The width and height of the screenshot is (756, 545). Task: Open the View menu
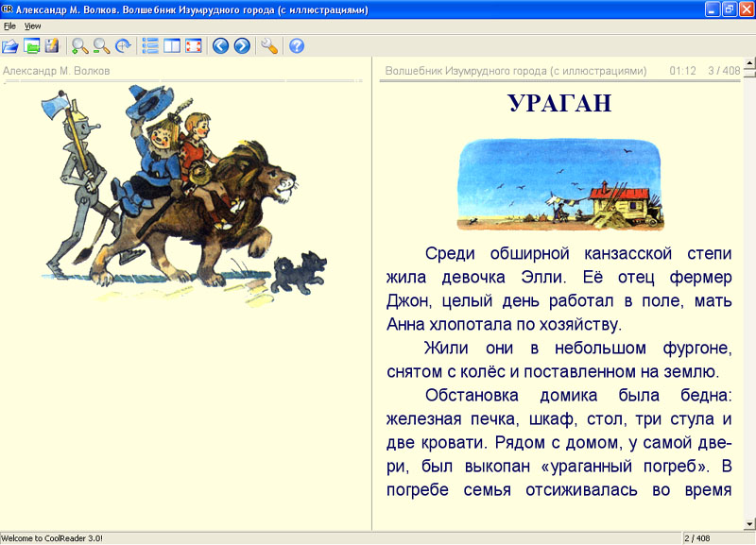(32, 26)
